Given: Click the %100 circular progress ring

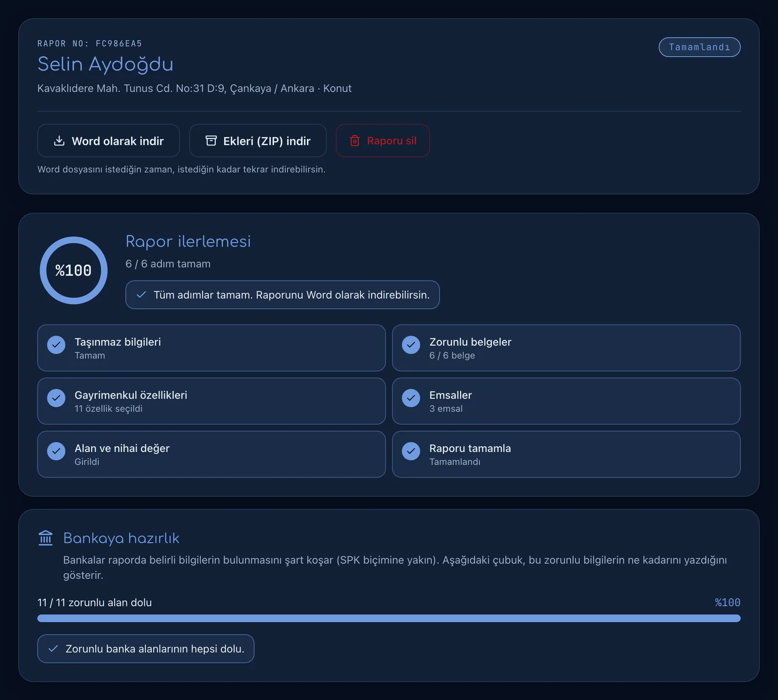Looking at the screenshot, I should (73, 270).
